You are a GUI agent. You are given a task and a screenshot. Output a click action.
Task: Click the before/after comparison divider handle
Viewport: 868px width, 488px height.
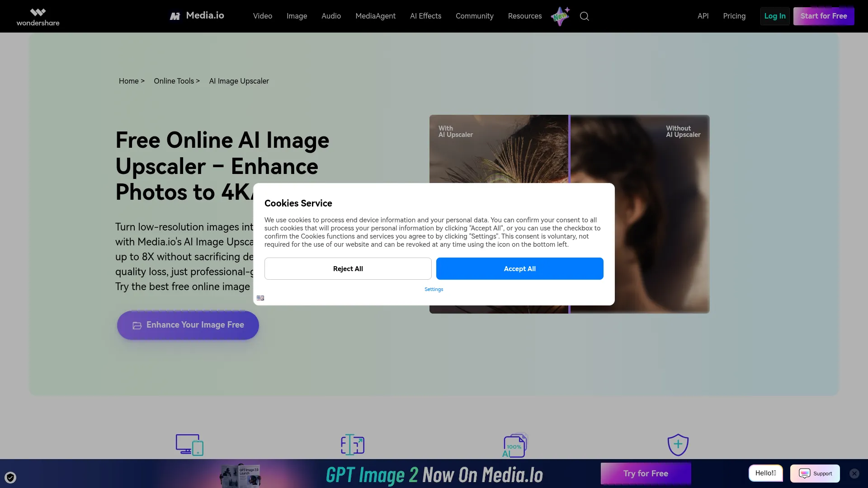570,149
